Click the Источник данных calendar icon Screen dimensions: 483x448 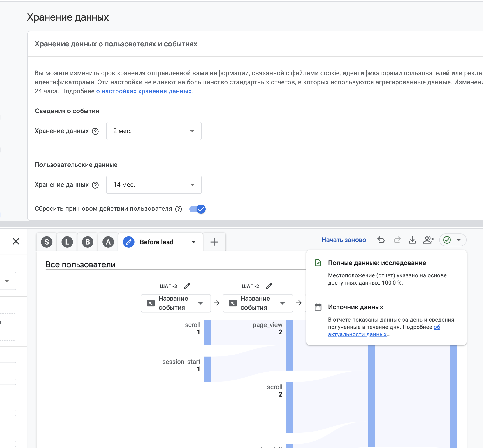point(318,307)
